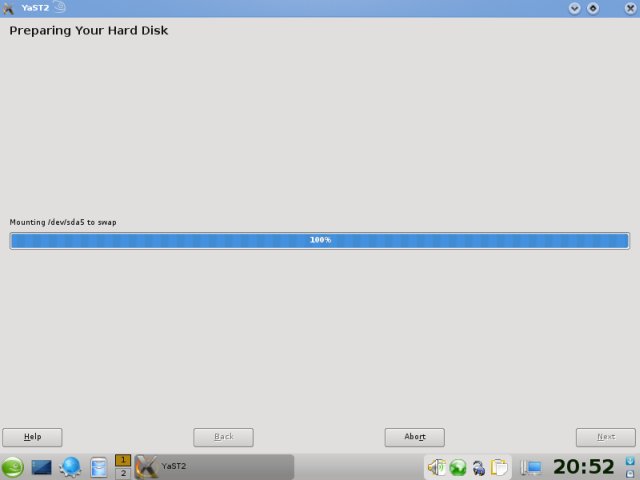Click the Back button
The height and width of the screenshot is (480, 640).
[x=223, y=437]
